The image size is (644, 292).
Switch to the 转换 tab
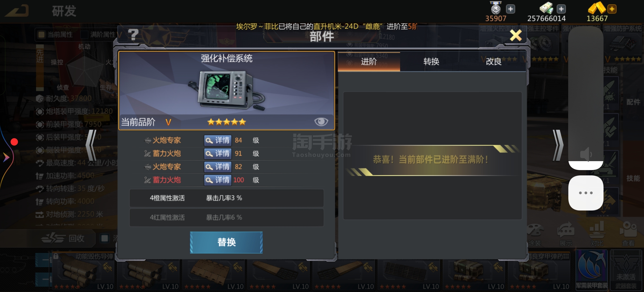click(x=431, y=61)
